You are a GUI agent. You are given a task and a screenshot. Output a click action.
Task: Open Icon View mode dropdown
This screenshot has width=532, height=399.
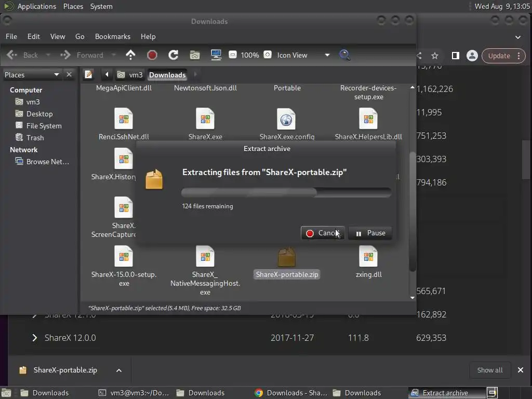(x=303, y=55)
